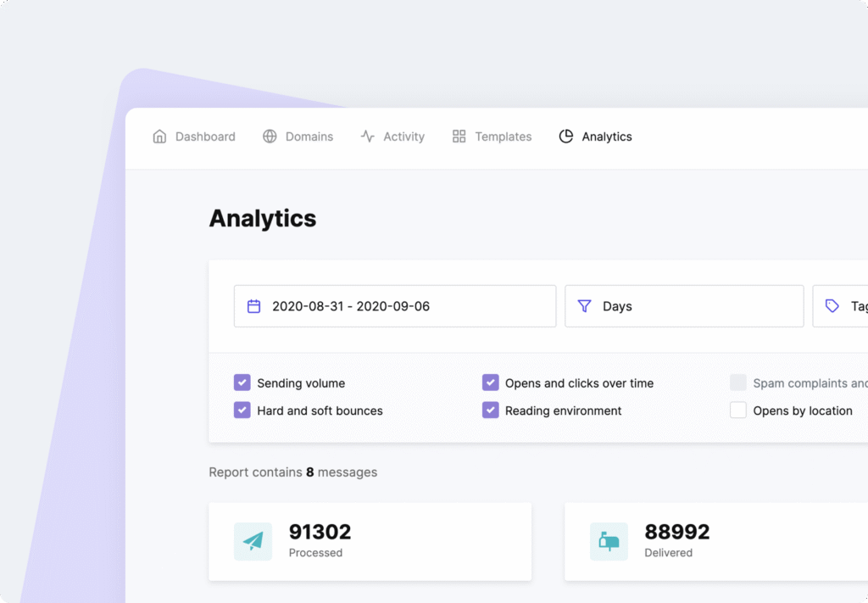Screen dimensions: 868x603
Task: Open the Tags filter dropdown
Action: (840, 306)
